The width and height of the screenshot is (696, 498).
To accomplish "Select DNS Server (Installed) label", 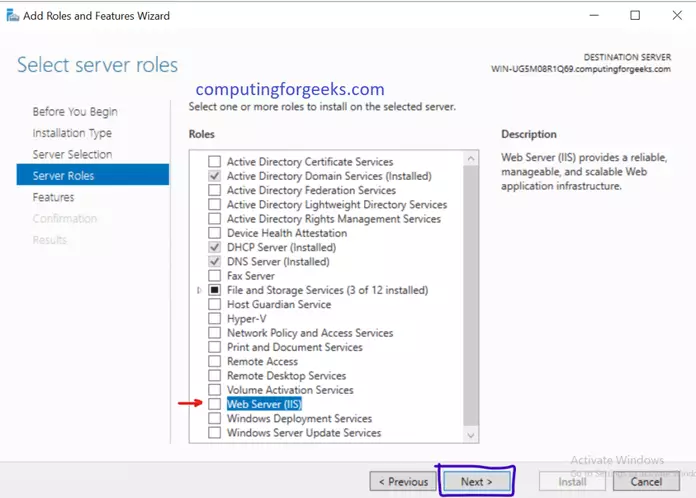I will [278, 261].
